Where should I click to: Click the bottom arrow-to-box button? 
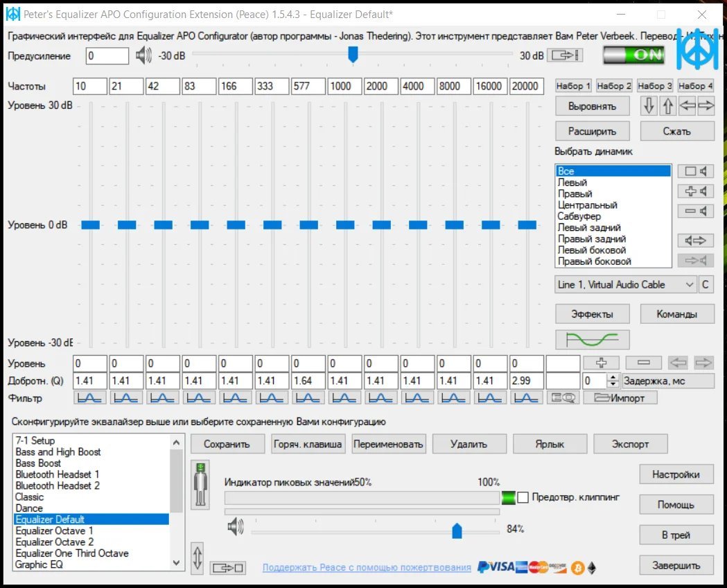(227, 568)
